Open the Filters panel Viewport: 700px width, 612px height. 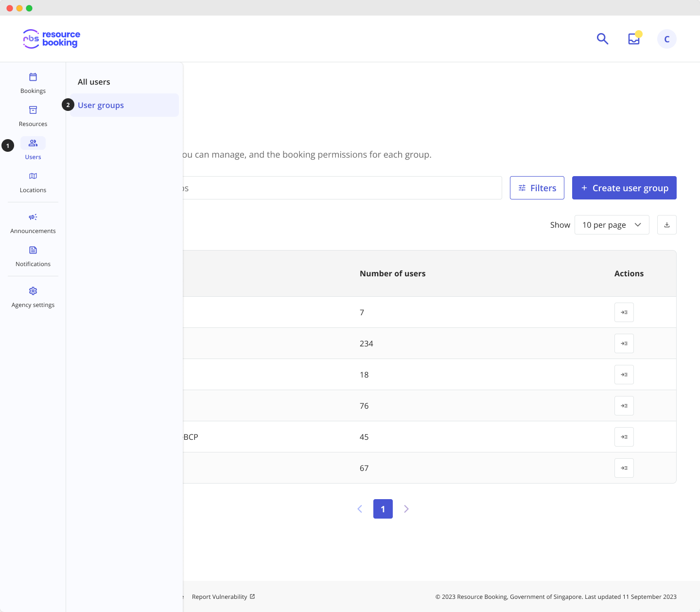(537, 188)
